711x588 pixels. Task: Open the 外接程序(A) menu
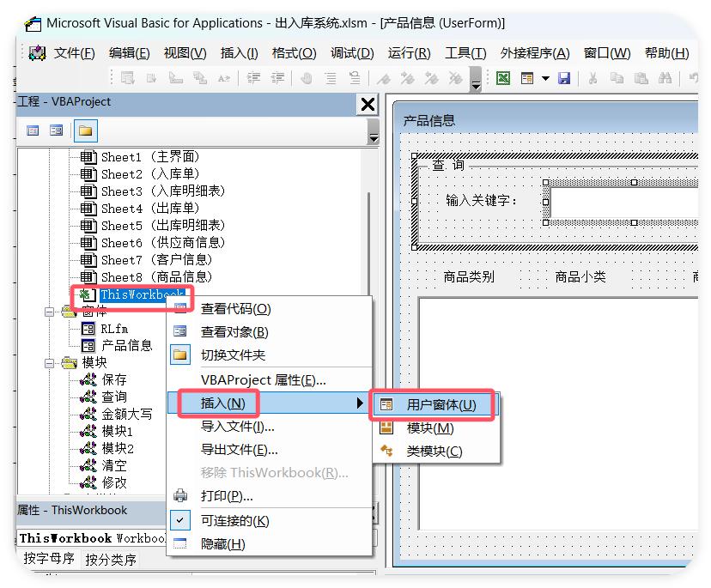click(x=535, y=53)
